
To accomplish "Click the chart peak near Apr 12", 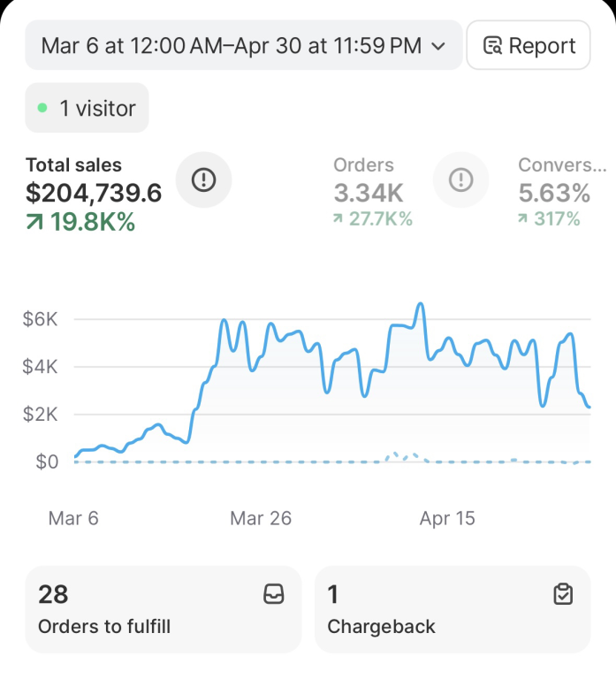I will click(420, 304).
